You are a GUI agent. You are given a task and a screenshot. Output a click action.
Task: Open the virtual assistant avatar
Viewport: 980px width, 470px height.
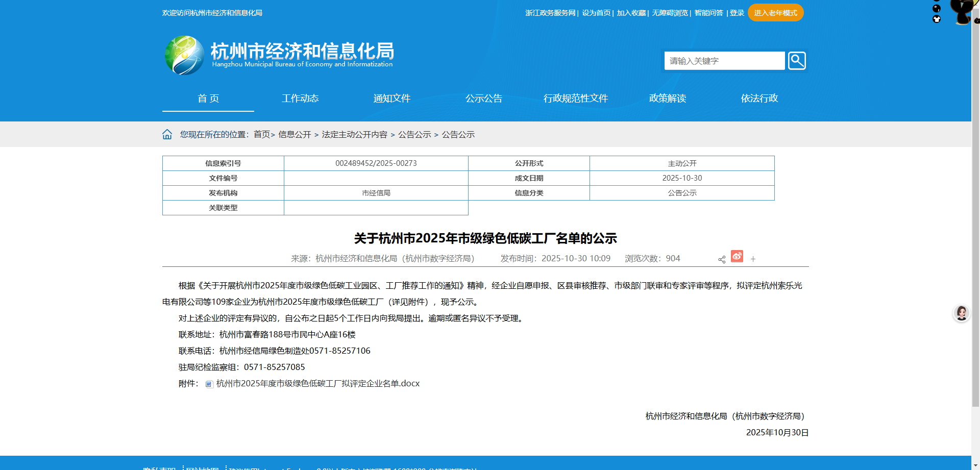pos(961,313)
